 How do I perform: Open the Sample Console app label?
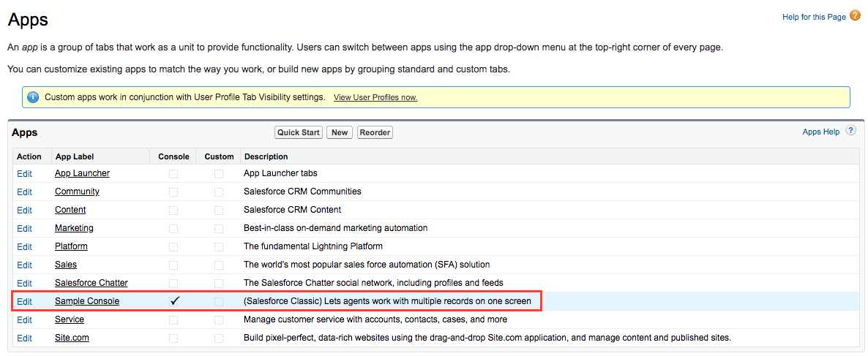click(x=87, y=301)
